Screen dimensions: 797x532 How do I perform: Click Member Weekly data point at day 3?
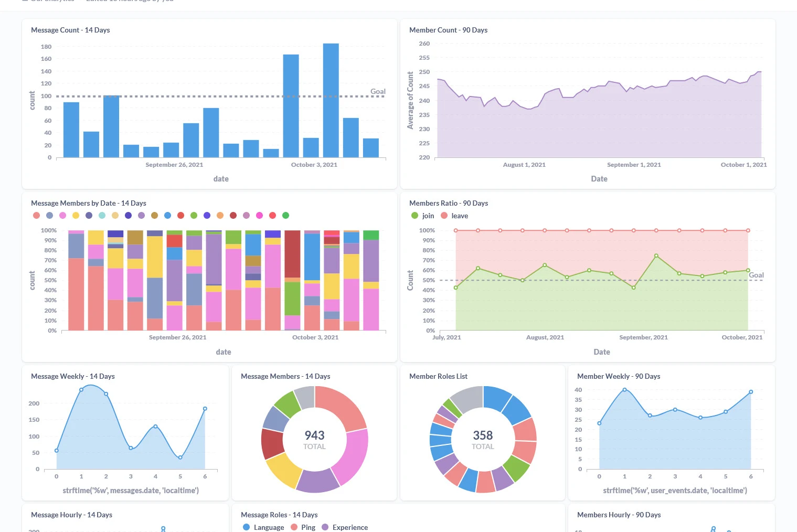click(x=675, y=410)
